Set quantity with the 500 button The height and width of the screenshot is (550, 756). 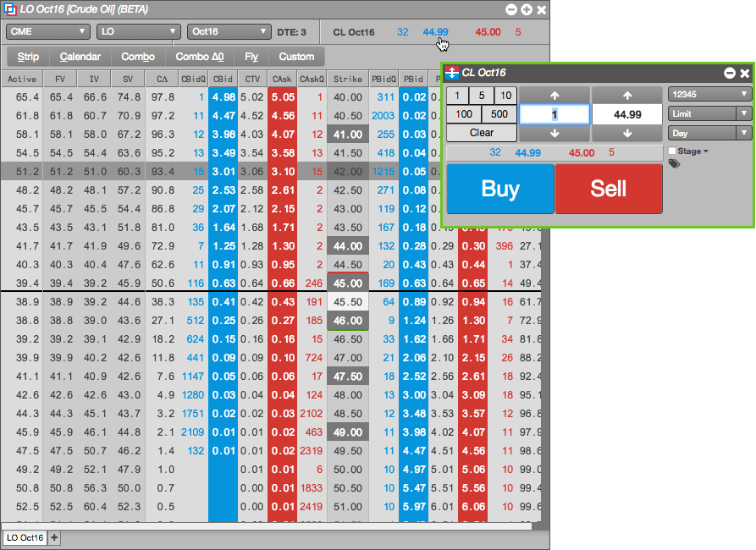[x=499, y=114]
